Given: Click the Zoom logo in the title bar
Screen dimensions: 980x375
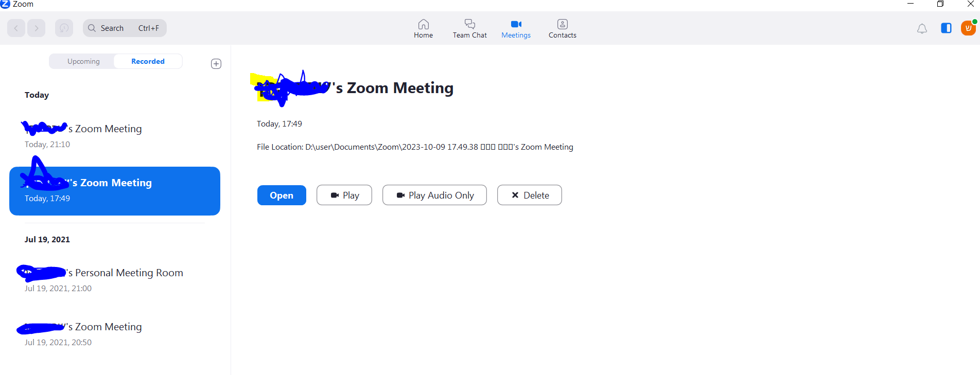Looking at the screenshot, I should (x=5, y=4).
